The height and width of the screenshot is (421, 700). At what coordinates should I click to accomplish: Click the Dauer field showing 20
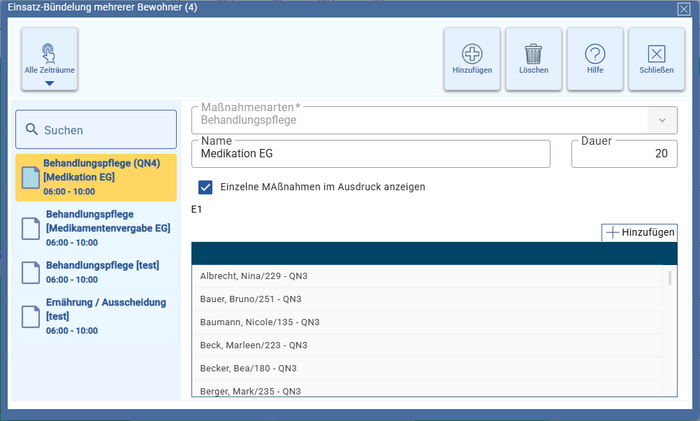click(623, 154)
